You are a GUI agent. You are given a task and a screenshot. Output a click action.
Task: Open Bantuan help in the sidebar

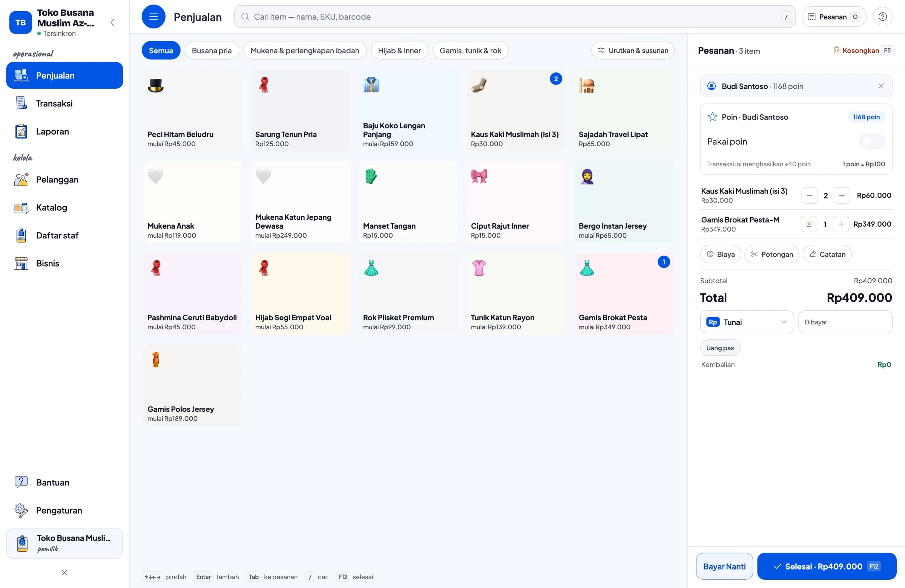[64, 482]
